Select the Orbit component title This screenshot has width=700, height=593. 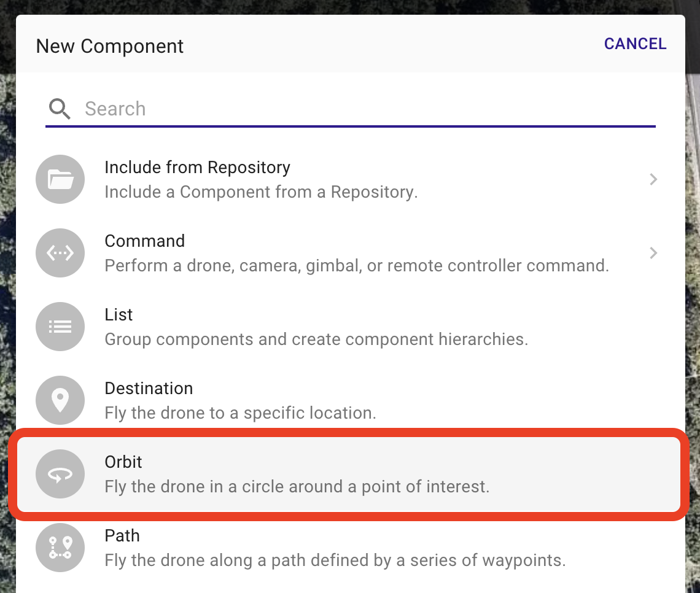123,462
